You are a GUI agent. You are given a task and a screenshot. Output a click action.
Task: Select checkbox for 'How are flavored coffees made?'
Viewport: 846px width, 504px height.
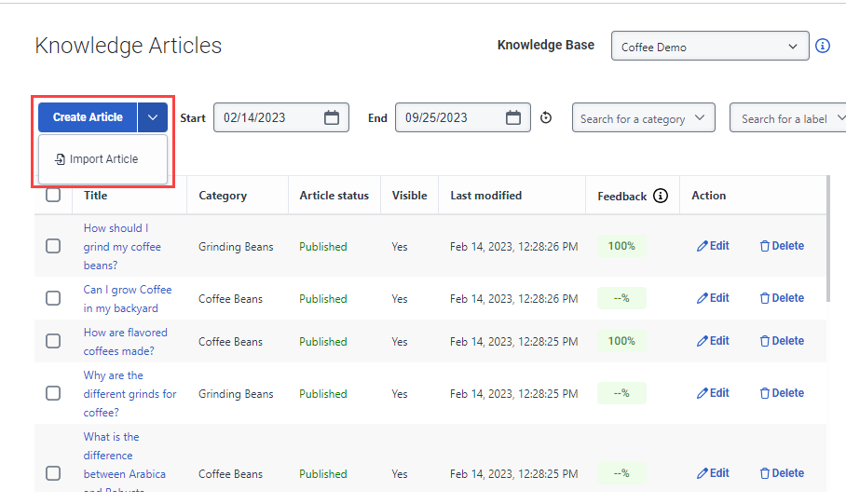(53, 341)
